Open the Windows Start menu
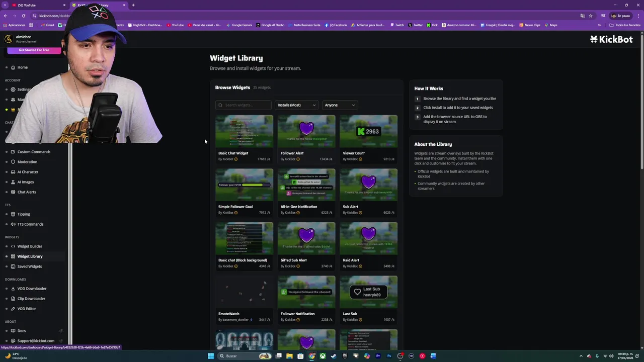 [211, 356]
